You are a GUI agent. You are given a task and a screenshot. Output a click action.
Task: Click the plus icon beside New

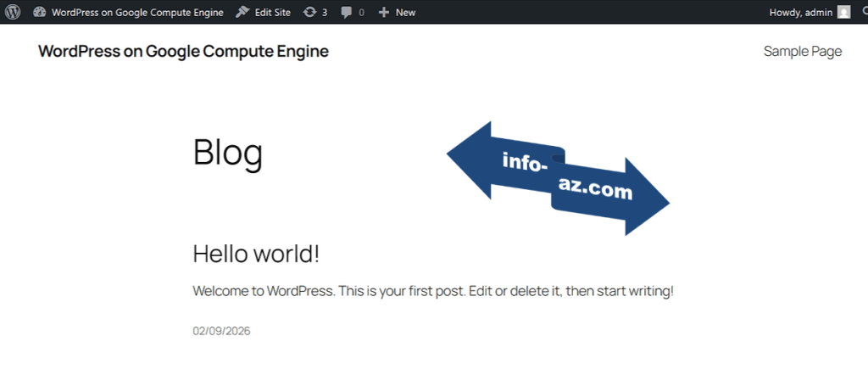(x=384, y=13)
